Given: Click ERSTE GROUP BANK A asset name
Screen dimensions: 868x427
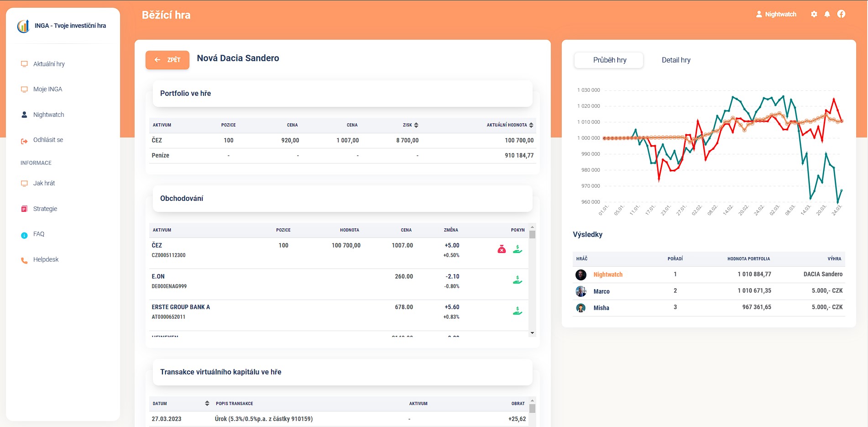Looking at the screenshot, I should 181,307.
